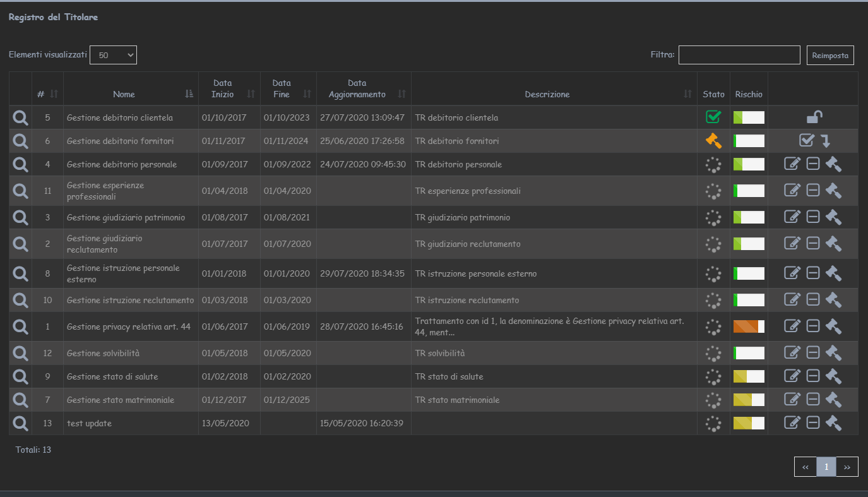Click gavel icon for Gestione solvibilità

[x=833, y=353]
